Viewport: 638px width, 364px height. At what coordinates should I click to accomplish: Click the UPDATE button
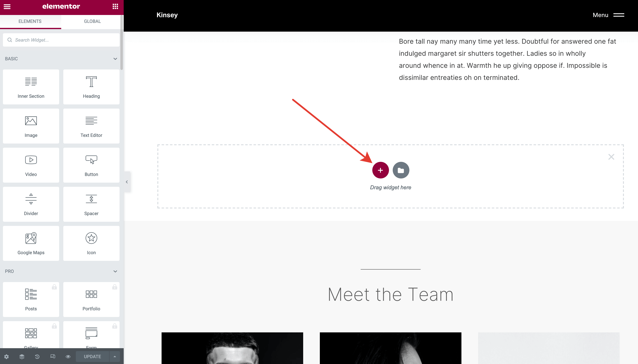(92, 357)
